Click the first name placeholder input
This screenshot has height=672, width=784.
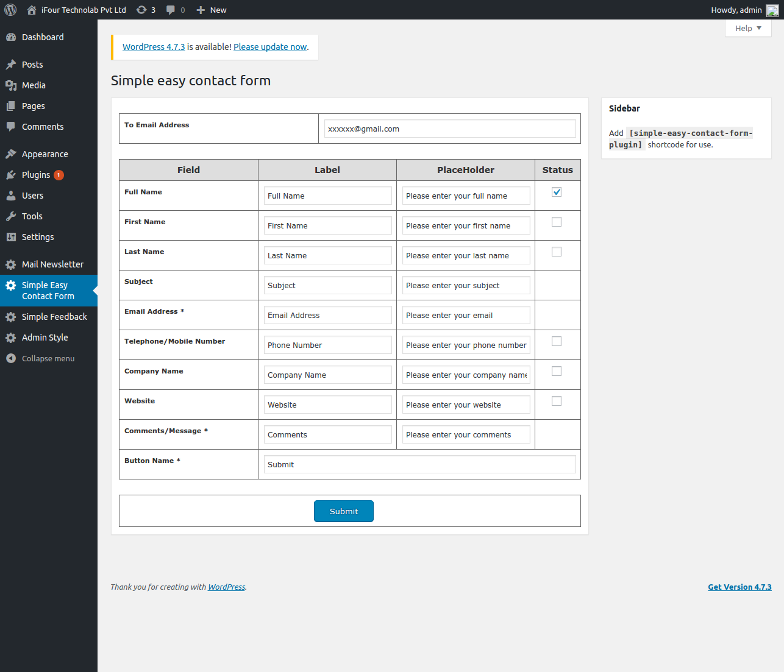466,225
